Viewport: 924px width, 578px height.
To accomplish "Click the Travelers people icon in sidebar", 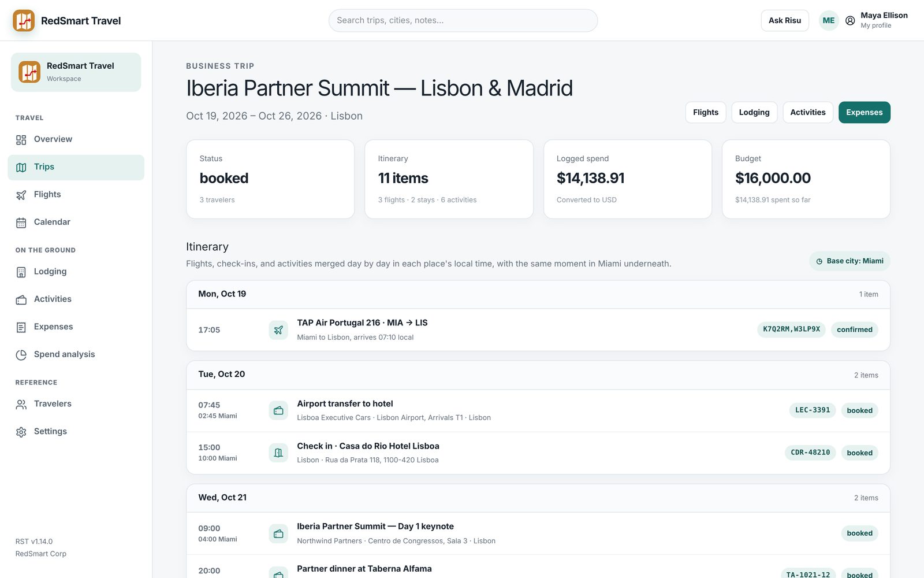I will 21,405.
